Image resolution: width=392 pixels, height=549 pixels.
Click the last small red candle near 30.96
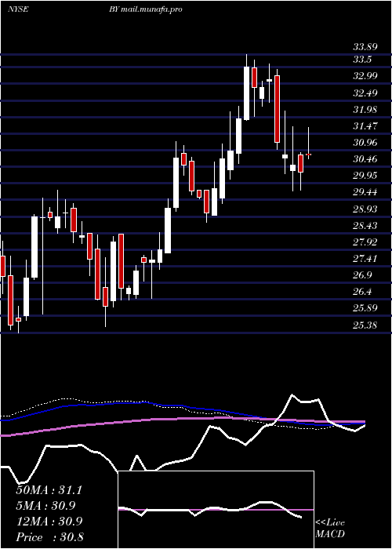pyautogui.click(x=308, y=154)
